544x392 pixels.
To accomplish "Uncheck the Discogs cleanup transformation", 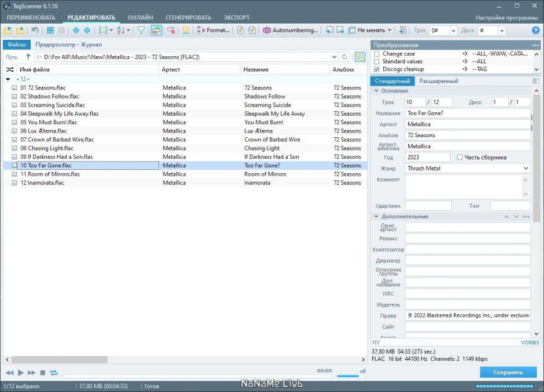I will click(x=377, y=69).
